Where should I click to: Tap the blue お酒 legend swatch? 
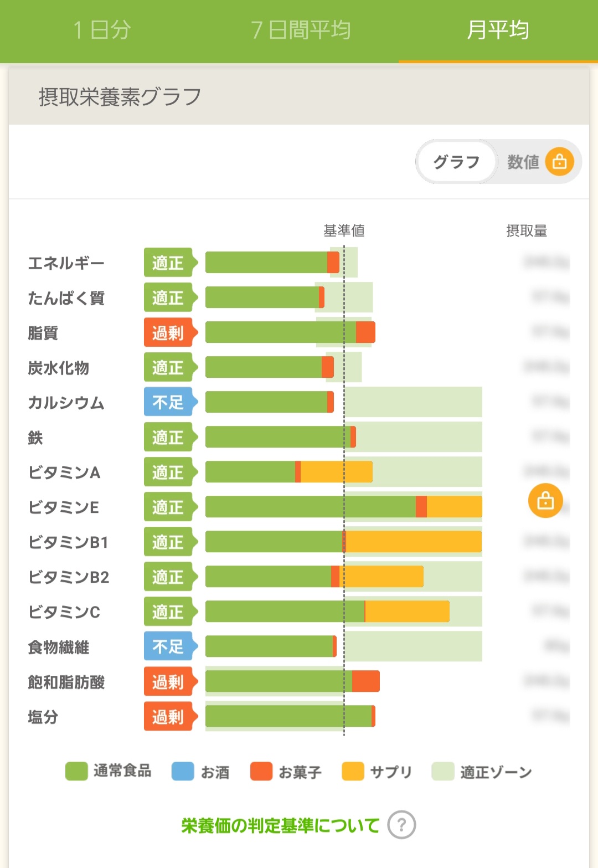[x=183, y=771]
